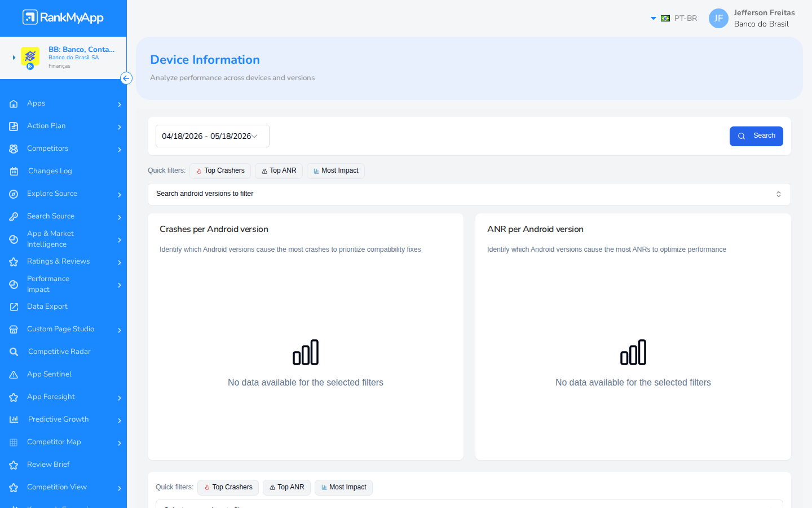Open the Changes Log calendar icon

pos(14,171)
